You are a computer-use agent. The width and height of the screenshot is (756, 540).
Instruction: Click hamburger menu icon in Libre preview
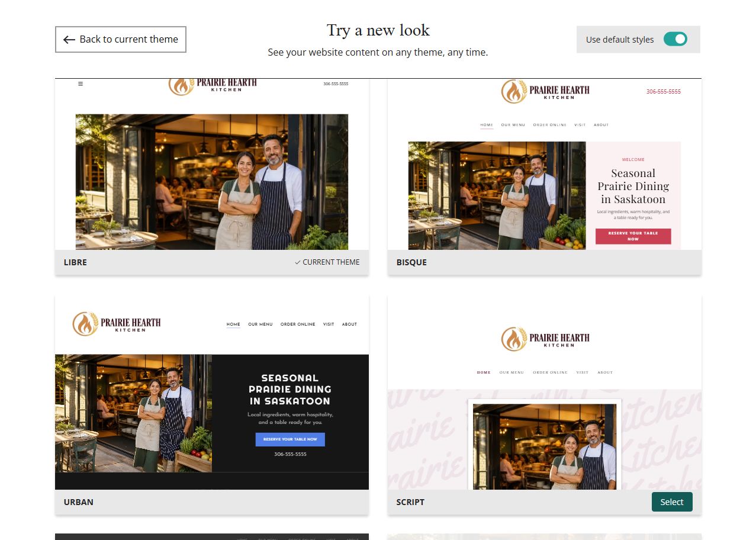tap(81, 83)
